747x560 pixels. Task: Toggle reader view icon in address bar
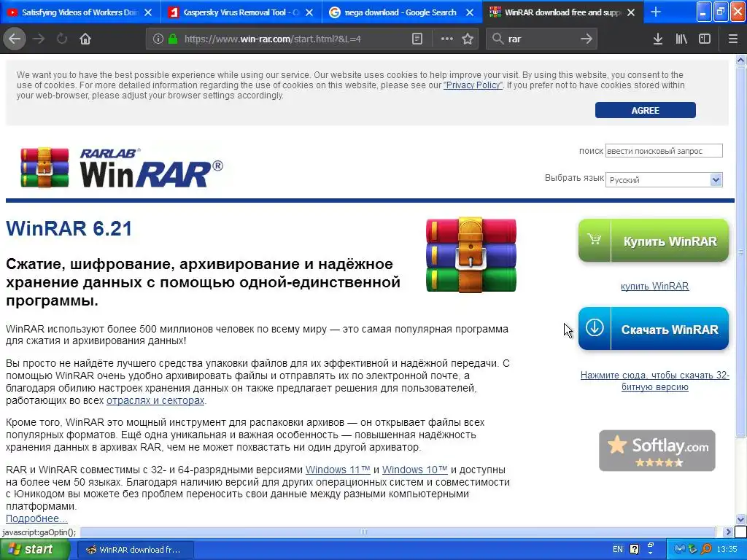[417, 39]
